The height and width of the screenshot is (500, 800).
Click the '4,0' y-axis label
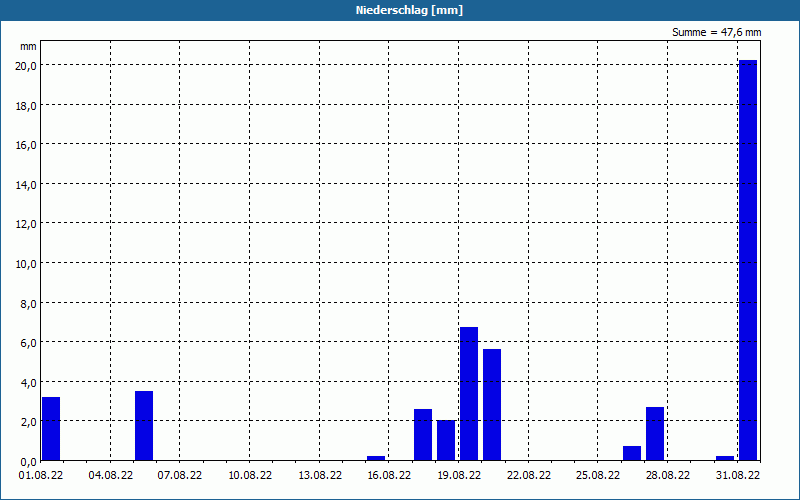[28, 383]
